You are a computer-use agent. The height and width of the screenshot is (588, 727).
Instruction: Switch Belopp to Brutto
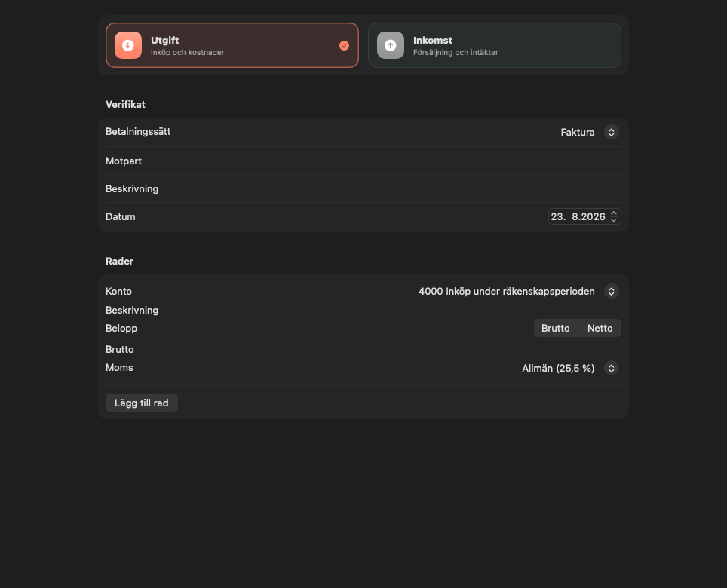pyautogui.click(x=555, y=328)
